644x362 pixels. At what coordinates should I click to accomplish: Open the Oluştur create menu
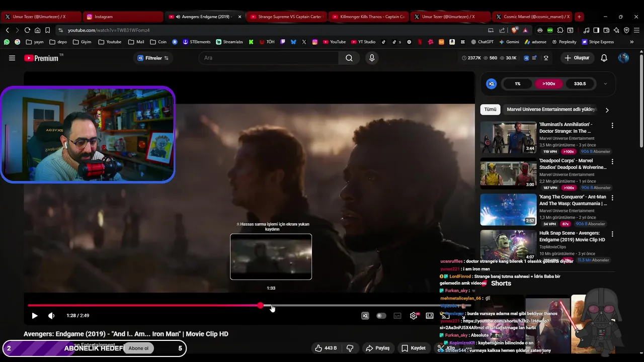click(x=577, y=58)
